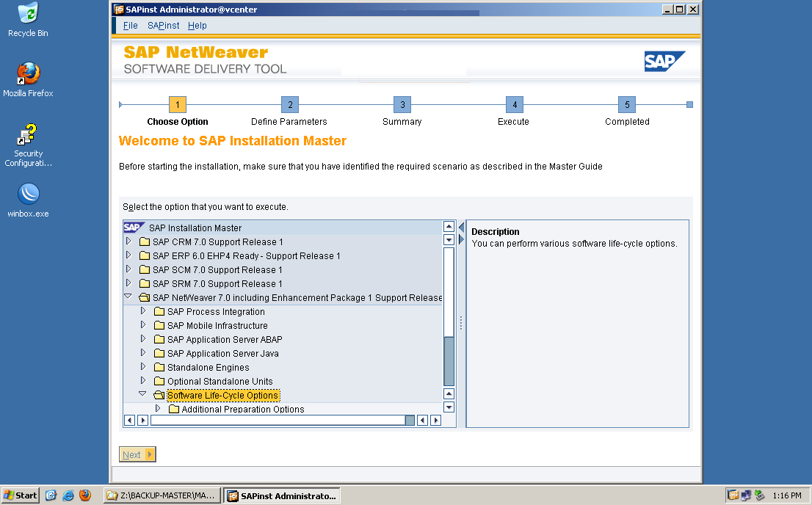
Task: Click the top scroll-up arrow of the tree
Action: tap(449, 226)
